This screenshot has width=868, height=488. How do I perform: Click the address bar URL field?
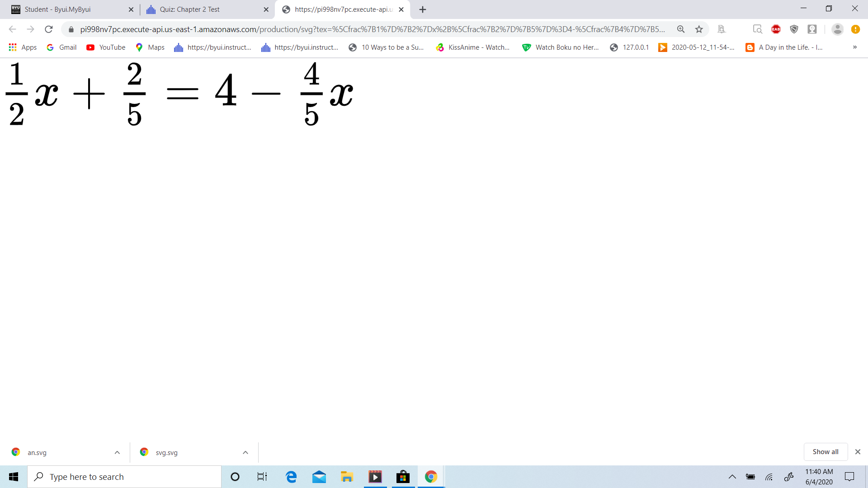[316, 29]
